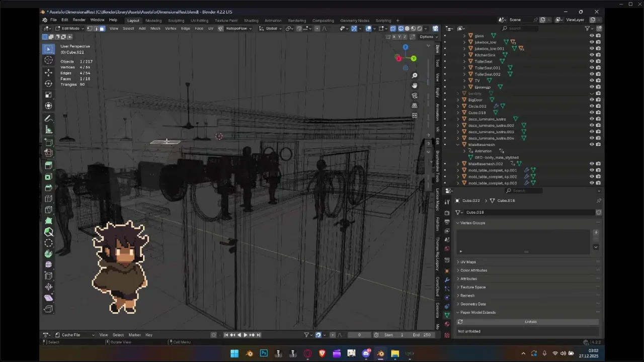Add a vertex group with plus button
This screenshot has width=644, height=362.
click(596, 232)
